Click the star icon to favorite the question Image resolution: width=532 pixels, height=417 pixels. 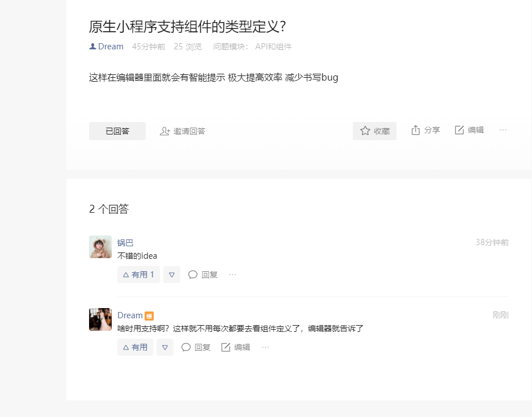click(364, 130)
